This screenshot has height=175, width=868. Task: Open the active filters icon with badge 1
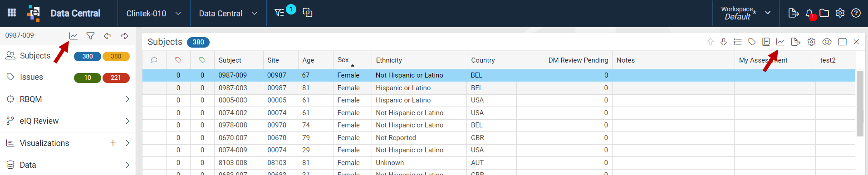280,13
